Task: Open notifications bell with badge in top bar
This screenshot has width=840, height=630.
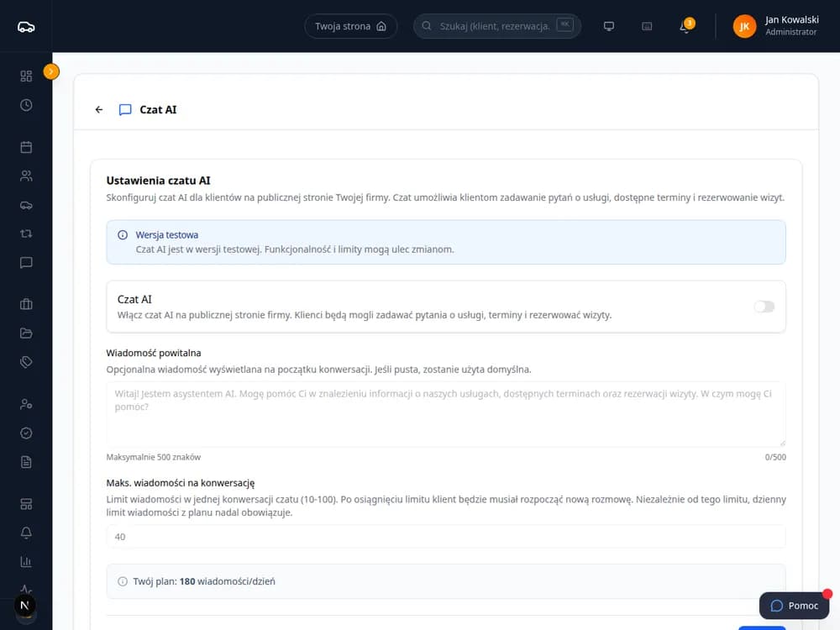Action: point(685,26)
